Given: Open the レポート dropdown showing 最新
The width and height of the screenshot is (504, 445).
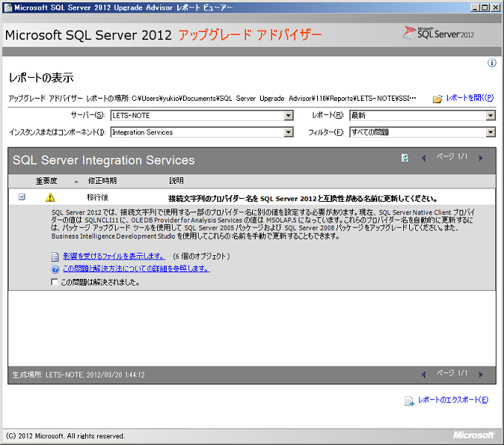Looking at the screenshot, I should click(490, 116).
